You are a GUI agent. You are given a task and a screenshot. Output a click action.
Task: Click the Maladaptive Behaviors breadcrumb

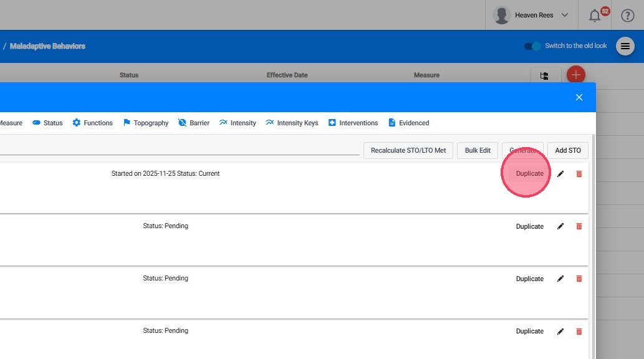click(47, 46)
